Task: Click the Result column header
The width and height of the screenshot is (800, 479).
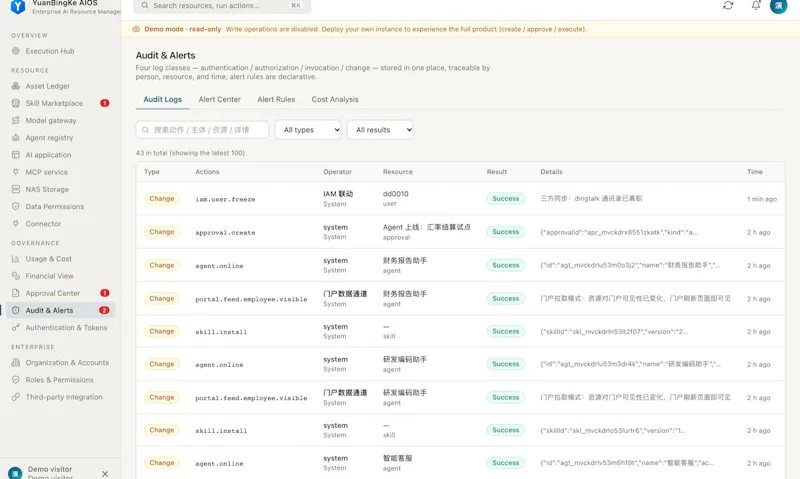Action: pyautogui.click(x=496, y=172)
